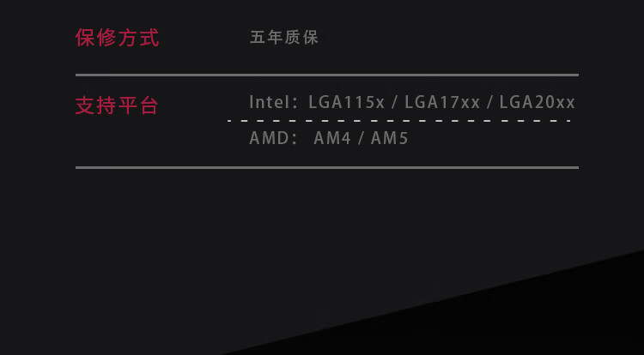Select the 五年质保 warranty text
This screenshot has width=644, height=355.
tap(284, 38)
